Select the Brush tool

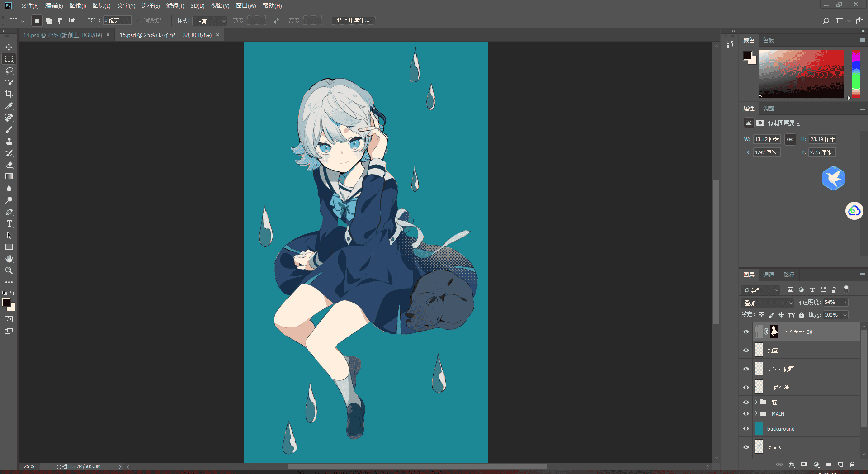[x=9, y=129]
